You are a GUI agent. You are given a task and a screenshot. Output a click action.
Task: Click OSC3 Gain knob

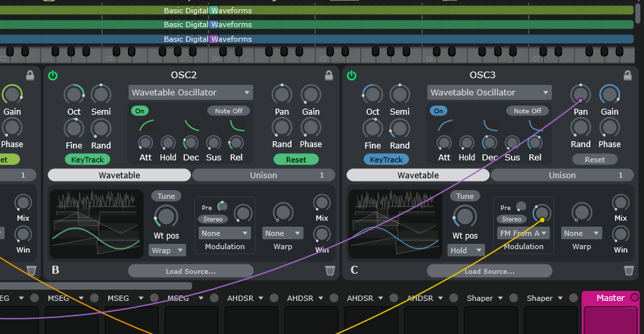coord(610,94)
